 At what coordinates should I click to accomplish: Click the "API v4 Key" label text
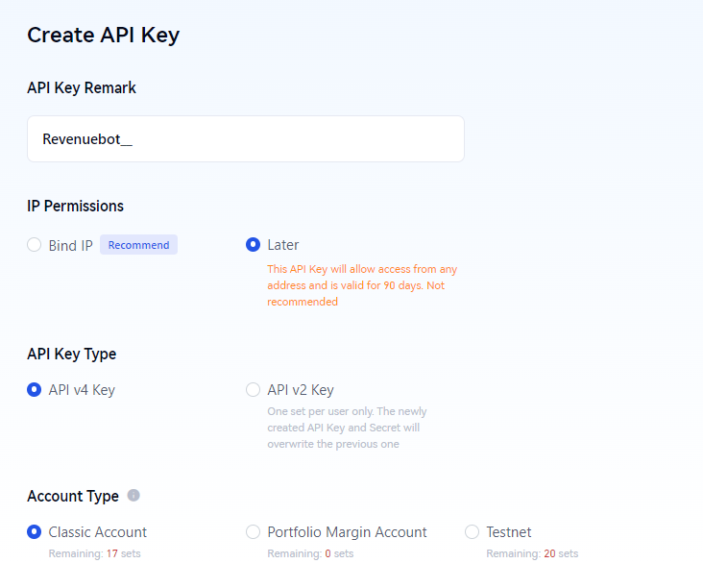click(x=82, y=390)
